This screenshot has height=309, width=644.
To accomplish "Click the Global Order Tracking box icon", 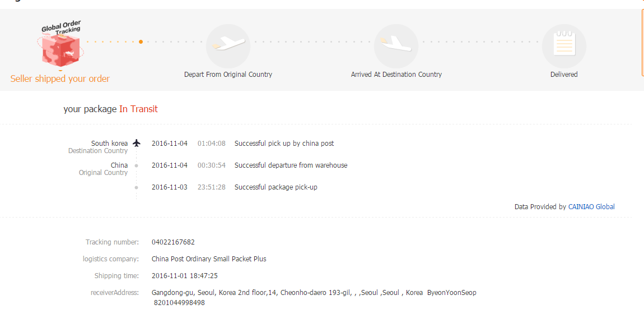I will click(61, 48).
